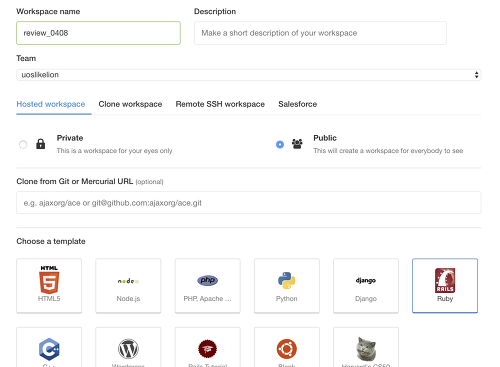
Task: Choose the C++ template
Action: click(49, 347)
